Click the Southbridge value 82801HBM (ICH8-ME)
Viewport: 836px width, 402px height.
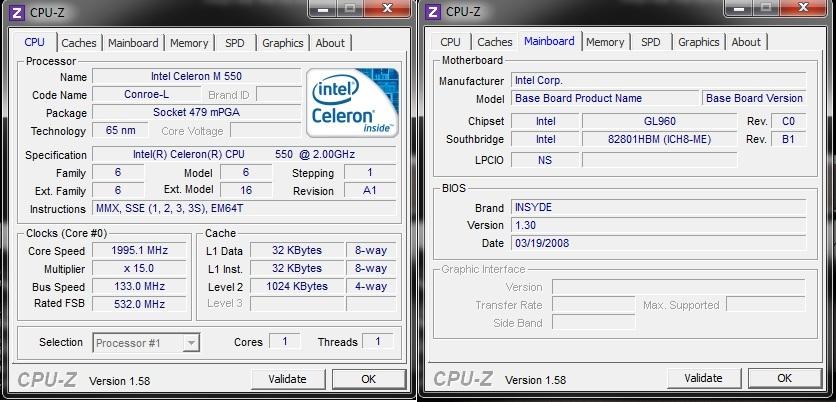point(660,139)
